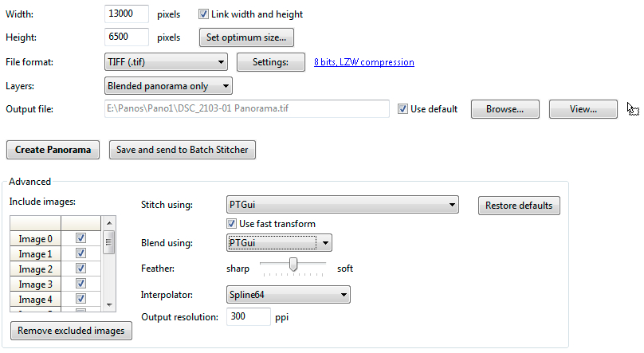Viewport: 644px width, 353px height.
Task: Click the image list scroll down arrow
Action: [109, 304]
